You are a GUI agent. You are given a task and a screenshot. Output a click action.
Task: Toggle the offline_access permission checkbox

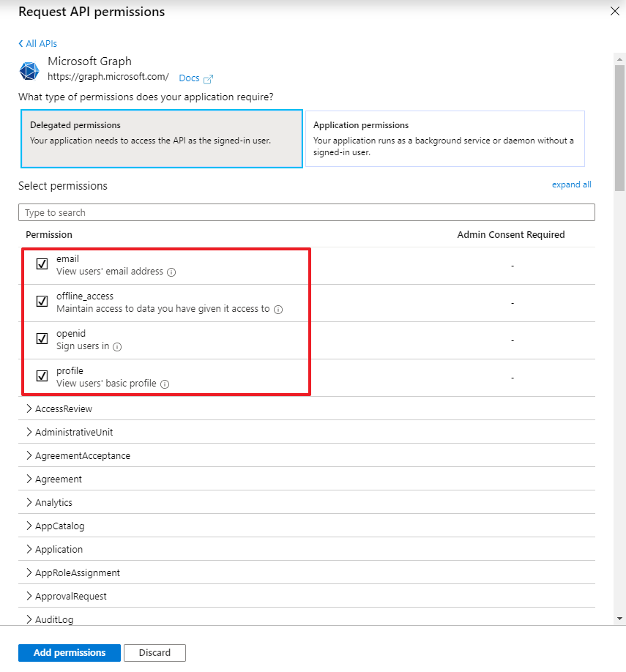click(x=42, y=302)
